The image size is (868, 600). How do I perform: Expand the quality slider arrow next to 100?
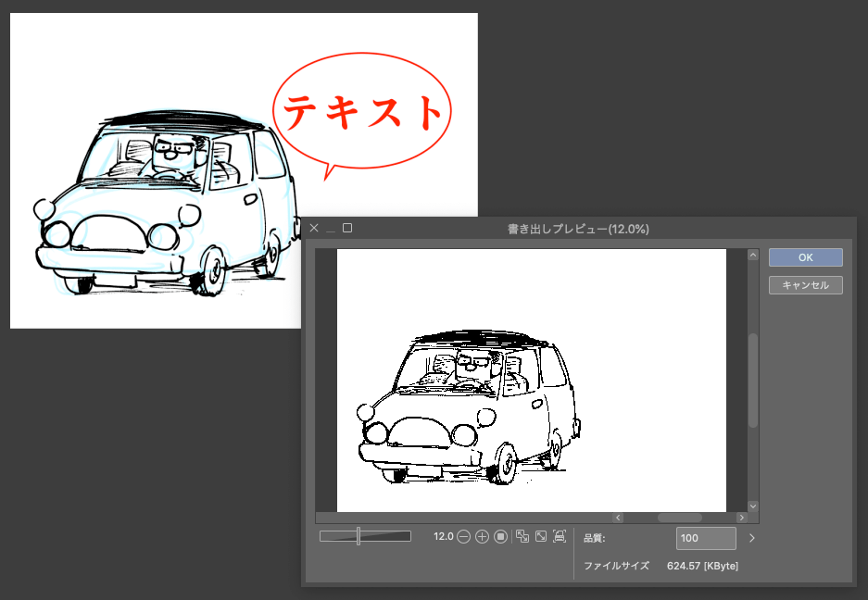pyautogui.click(x=751, y=538)
